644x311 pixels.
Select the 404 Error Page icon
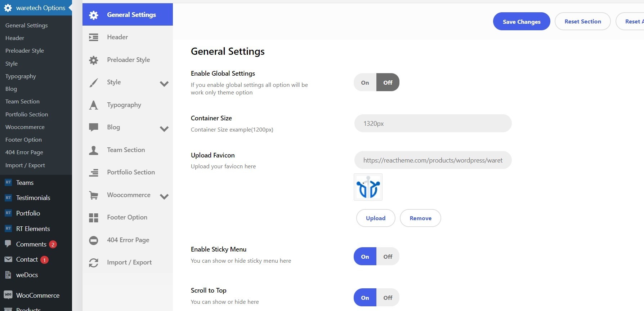pyautogui.click(x=94, y=240)
